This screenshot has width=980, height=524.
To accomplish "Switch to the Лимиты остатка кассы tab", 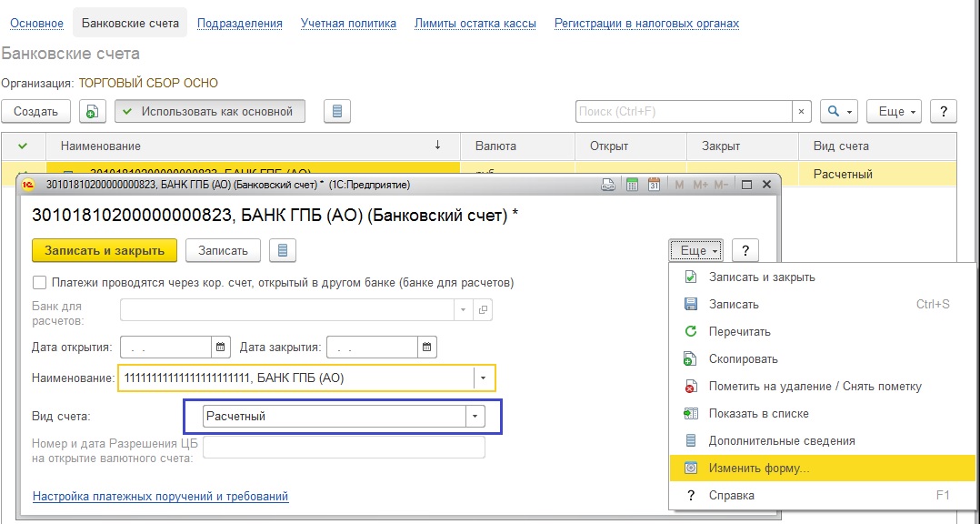I will pos(475,23).
